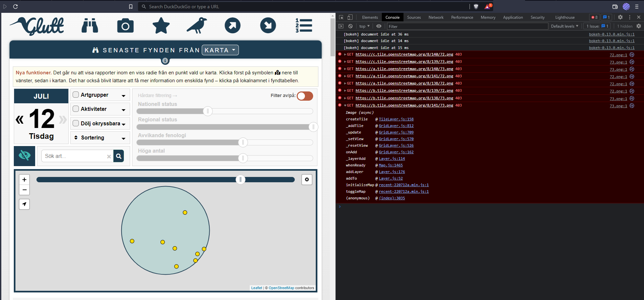644x300 pixels.
Task: Switch to the Performance tab
Action: [462, 17]
